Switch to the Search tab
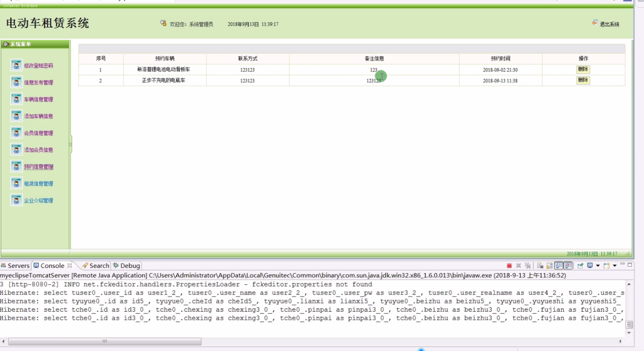 [95, 266]
